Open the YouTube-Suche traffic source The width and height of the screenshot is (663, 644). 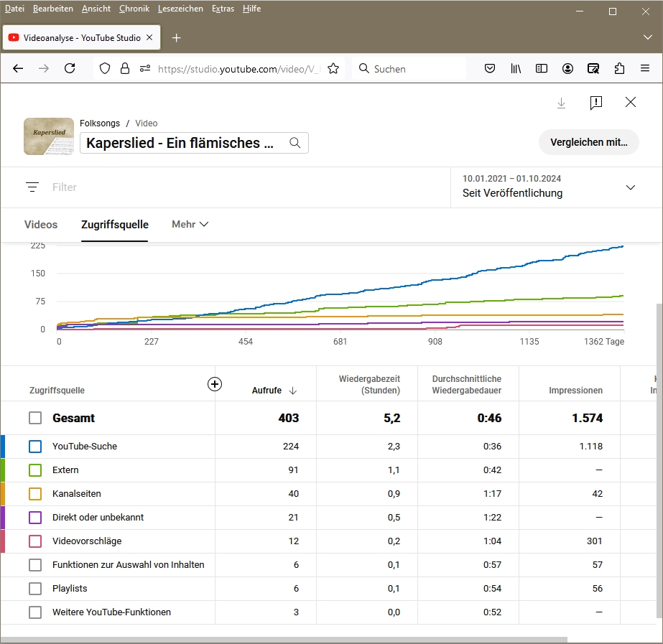click(x=85, y=447)
